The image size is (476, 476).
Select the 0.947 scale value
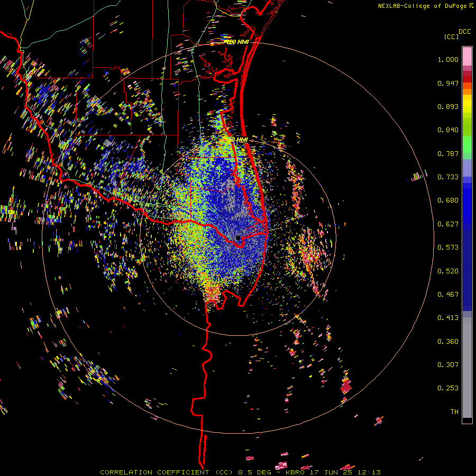[x=448, y=83]
